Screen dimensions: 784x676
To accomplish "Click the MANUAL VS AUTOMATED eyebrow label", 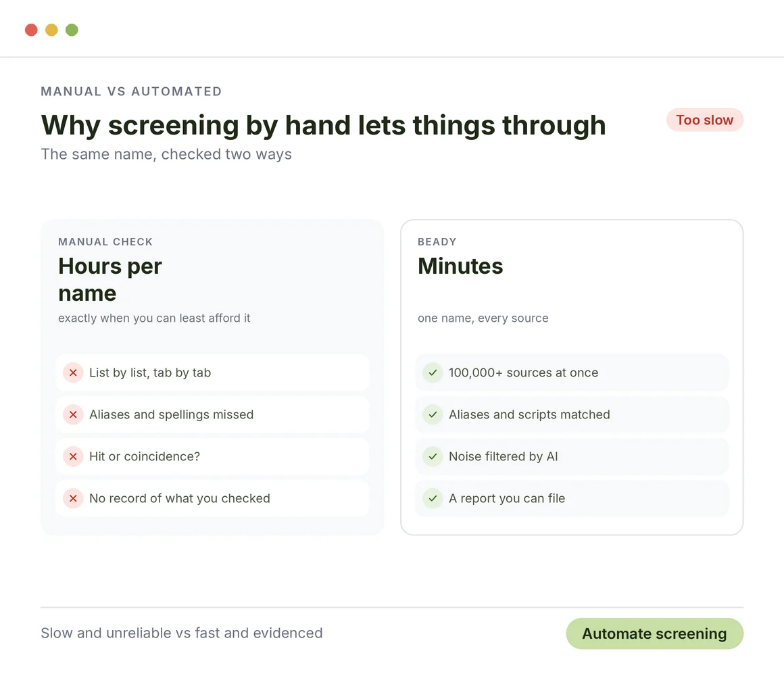I will 132,91.
